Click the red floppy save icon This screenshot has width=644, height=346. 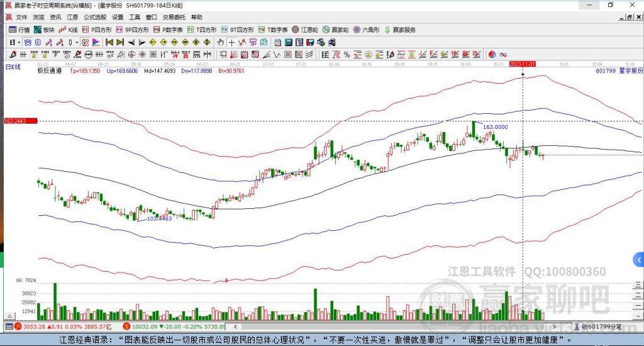pyautogui.click(x=310, y=42)
